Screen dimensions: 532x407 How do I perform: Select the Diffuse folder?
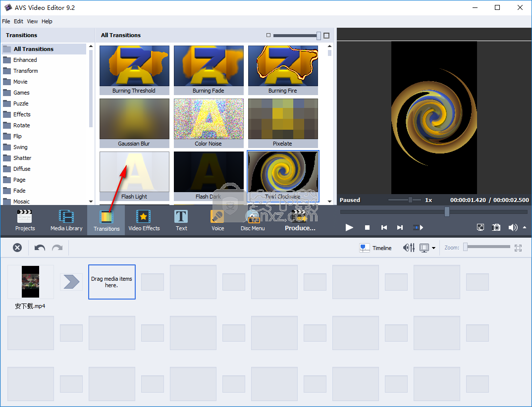pos(44,169)
